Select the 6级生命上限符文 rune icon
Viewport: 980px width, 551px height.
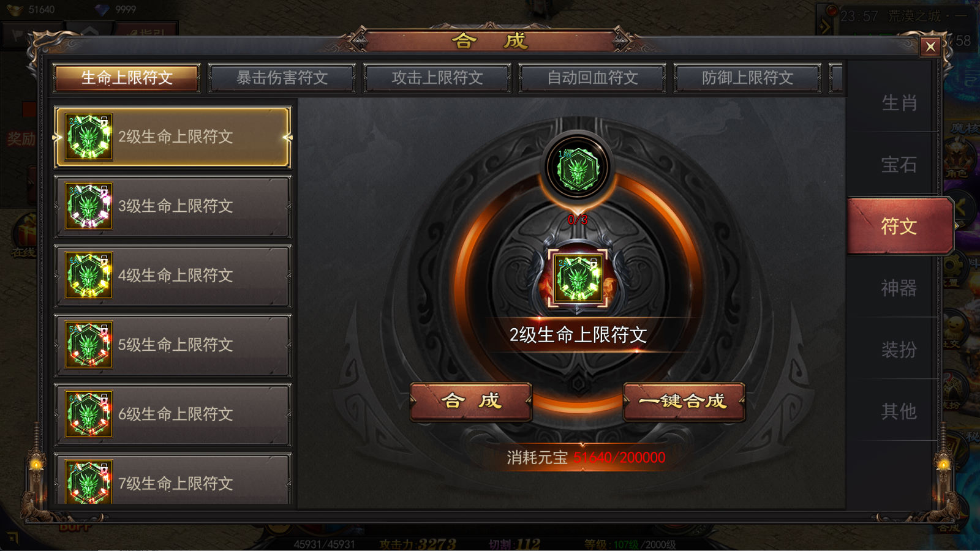89,414
